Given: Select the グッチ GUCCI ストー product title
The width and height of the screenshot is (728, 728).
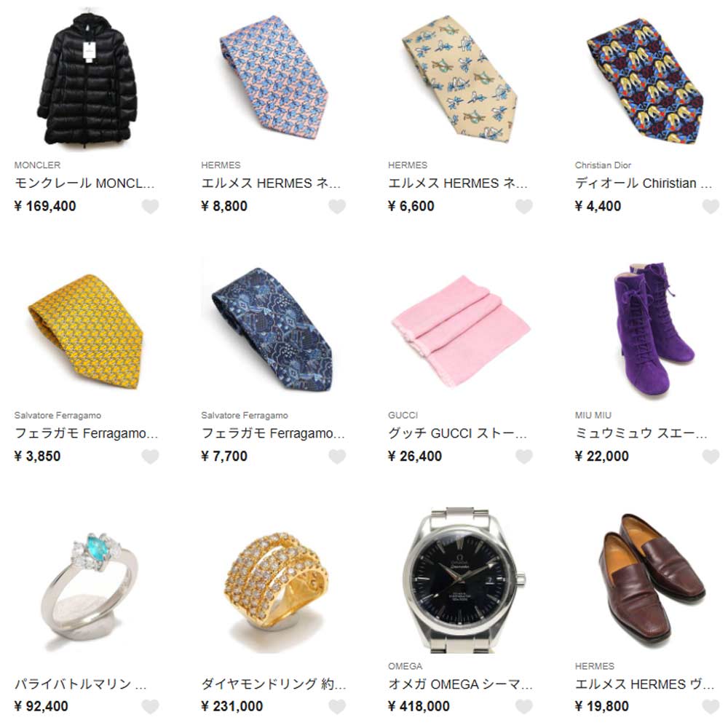Looking at the screenshot, I should coord(457,433).
